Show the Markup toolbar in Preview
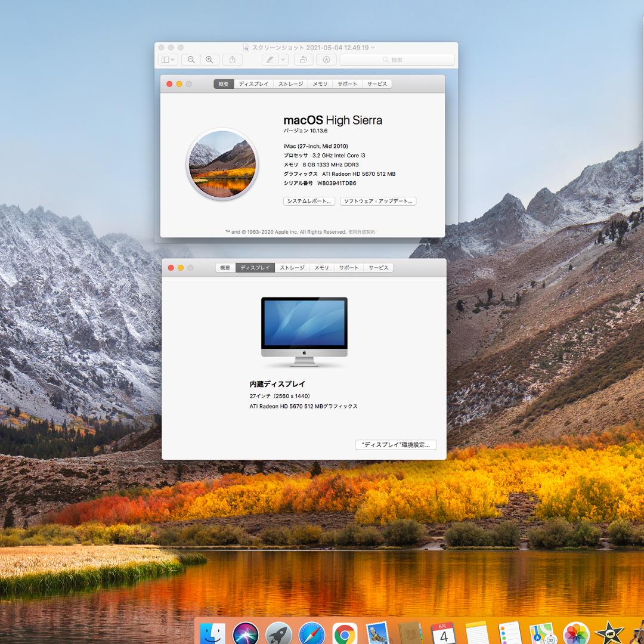The width and height of the screenshot is (644, 644). tap(327, 60)
